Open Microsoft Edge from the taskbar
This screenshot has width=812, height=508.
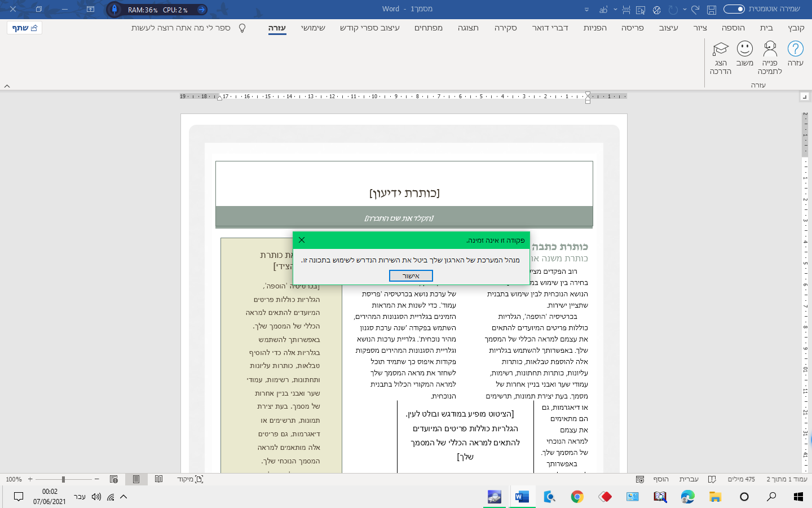click(687, 497)
